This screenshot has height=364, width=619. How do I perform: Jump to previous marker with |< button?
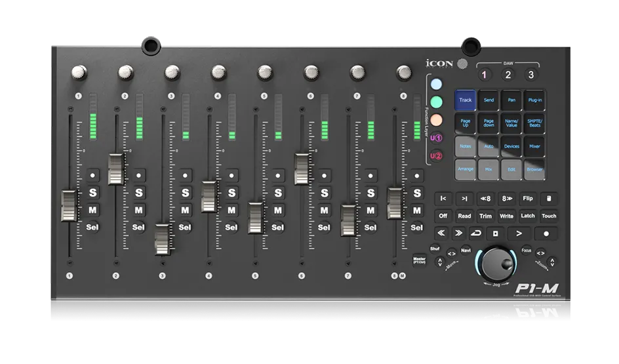pos(443,199)
